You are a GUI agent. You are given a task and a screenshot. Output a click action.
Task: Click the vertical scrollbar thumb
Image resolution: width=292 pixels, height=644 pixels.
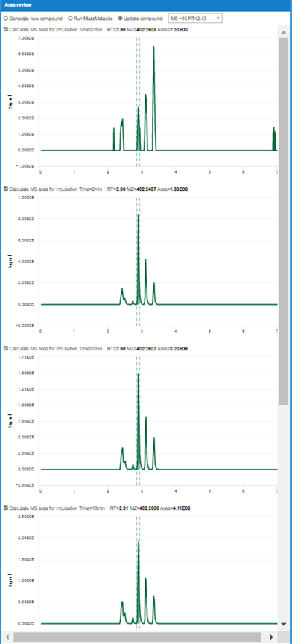[283, 221]
